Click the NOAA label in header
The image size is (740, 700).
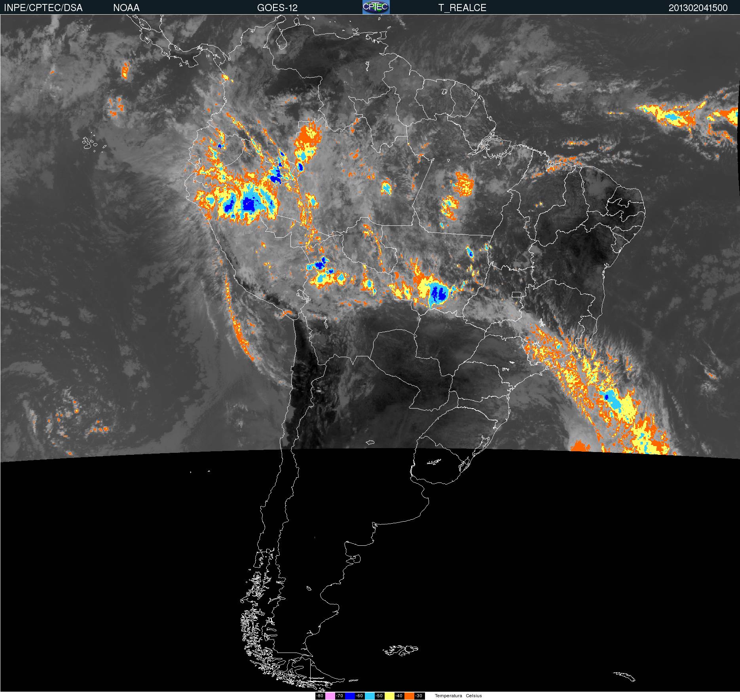click(126, 8)
